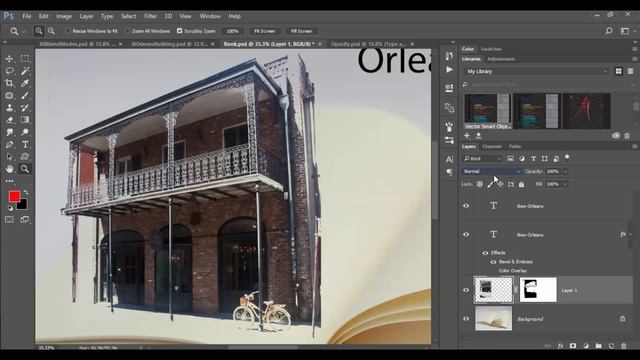The height and width of the screenshot is (360, 640).
Task: Select the Eyedropper tool
Action: [25, 83]
